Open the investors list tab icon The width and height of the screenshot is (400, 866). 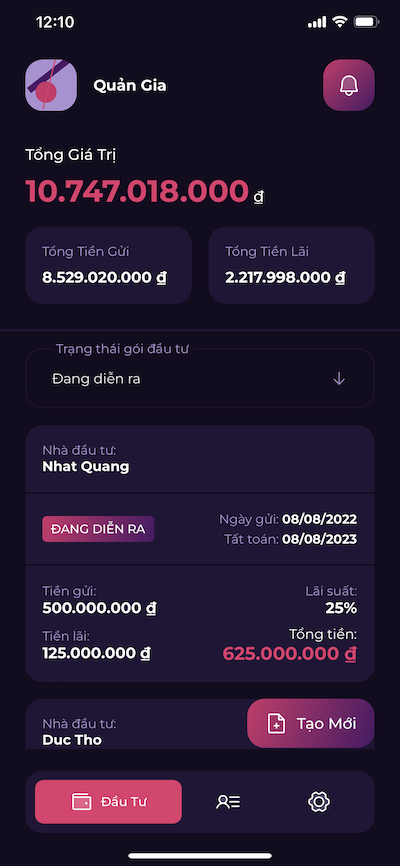tap(228, 801)
